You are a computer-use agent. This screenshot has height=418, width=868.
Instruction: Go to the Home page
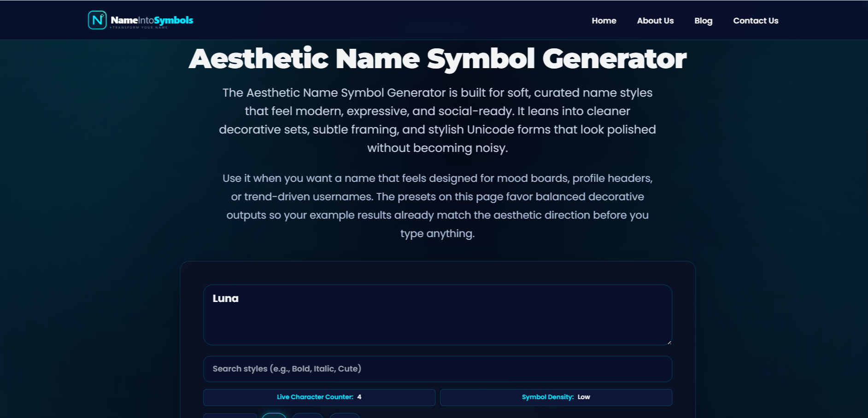tap(604, 21)
